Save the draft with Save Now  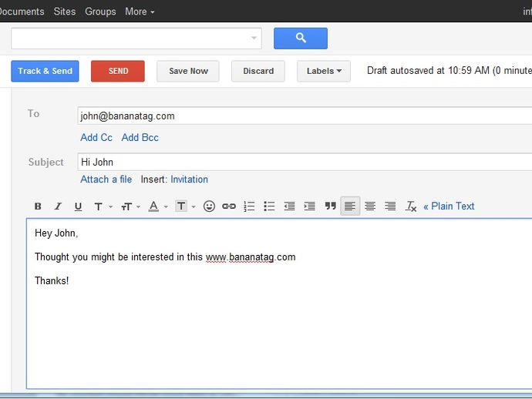(x=188, y=71)
